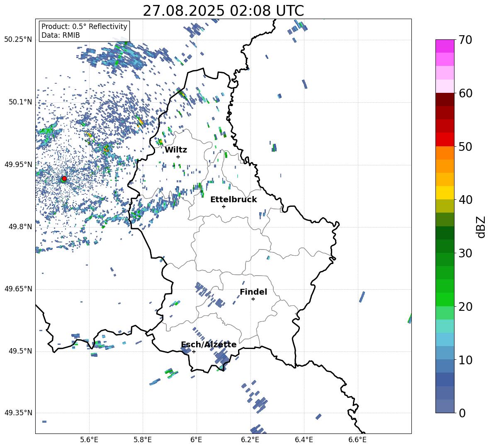Click the 'Product: 0.5° Reflectivity' text

pos(84,26)
